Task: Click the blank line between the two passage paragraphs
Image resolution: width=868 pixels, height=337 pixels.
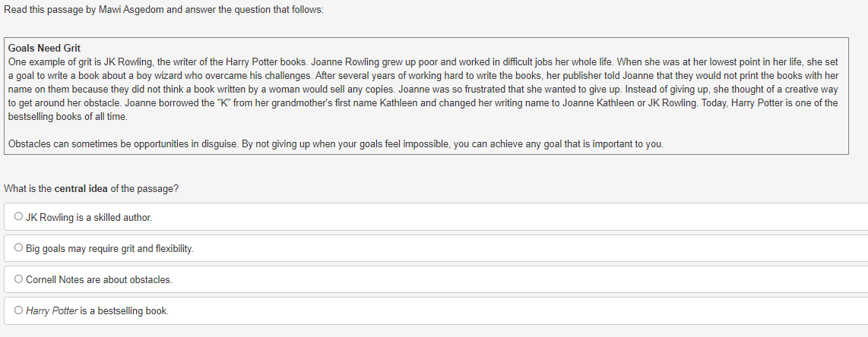Action: pyautogui.click(x=426, y=131)
